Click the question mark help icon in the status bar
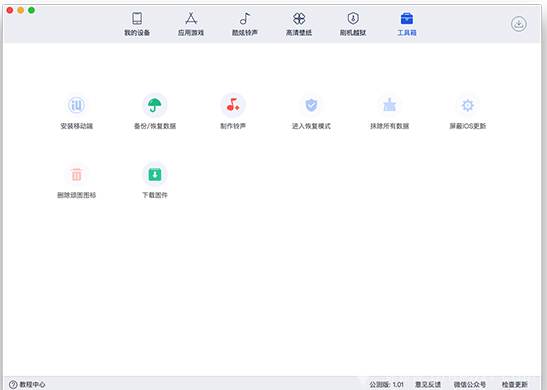Viewport: 547px width, 390px height. [x=13, y=384]
